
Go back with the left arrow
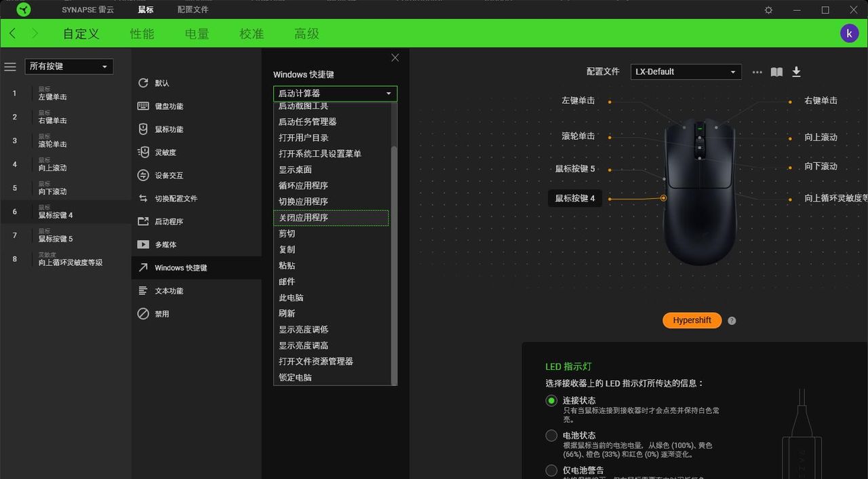coord(12,33)
